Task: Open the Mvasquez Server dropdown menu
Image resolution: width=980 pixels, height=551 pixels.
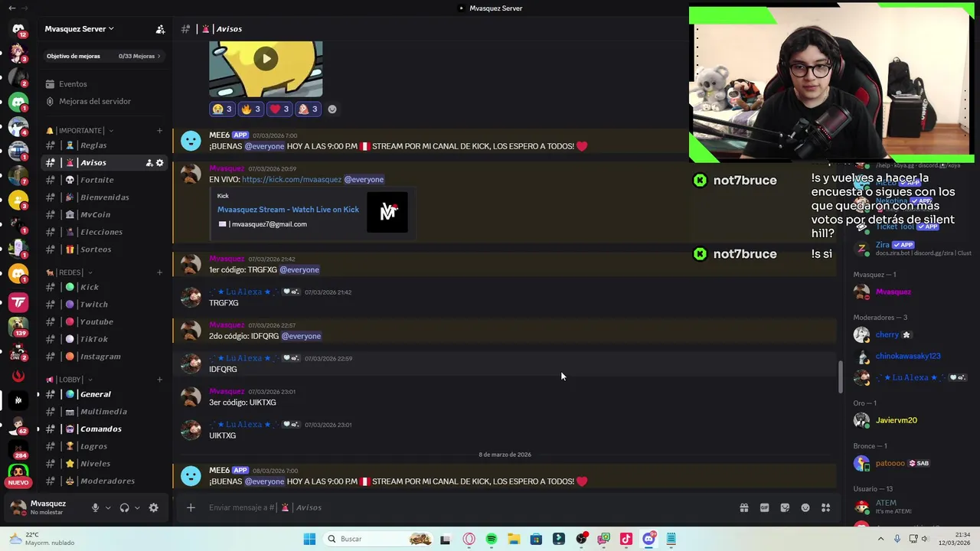Action: coord(79,29)
